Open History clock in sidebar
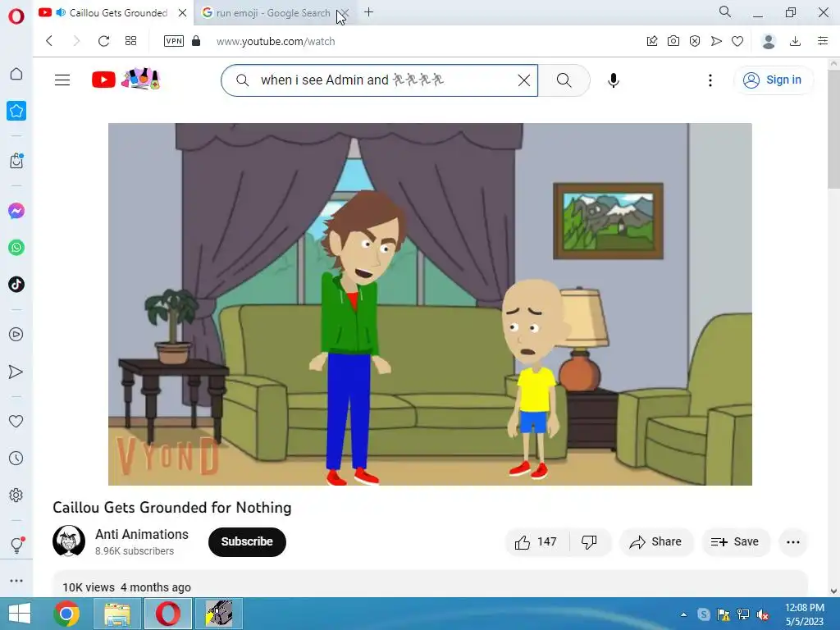 click(16, 458)
